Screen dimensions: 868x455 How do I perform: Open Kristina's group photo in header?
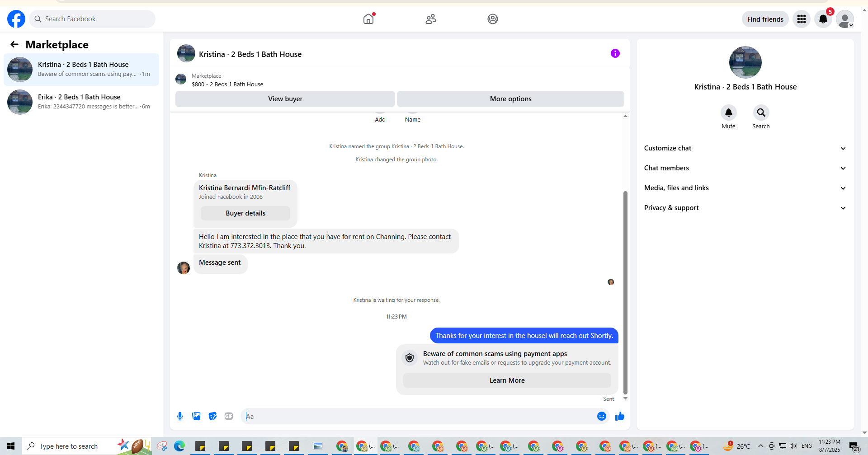point(186,53)
